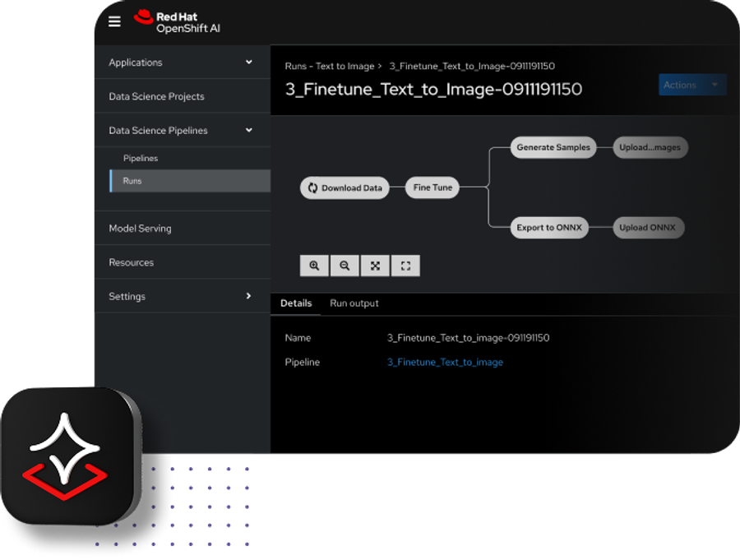Select the Details tab
The image size is (740, 560).
pos(296,303)
